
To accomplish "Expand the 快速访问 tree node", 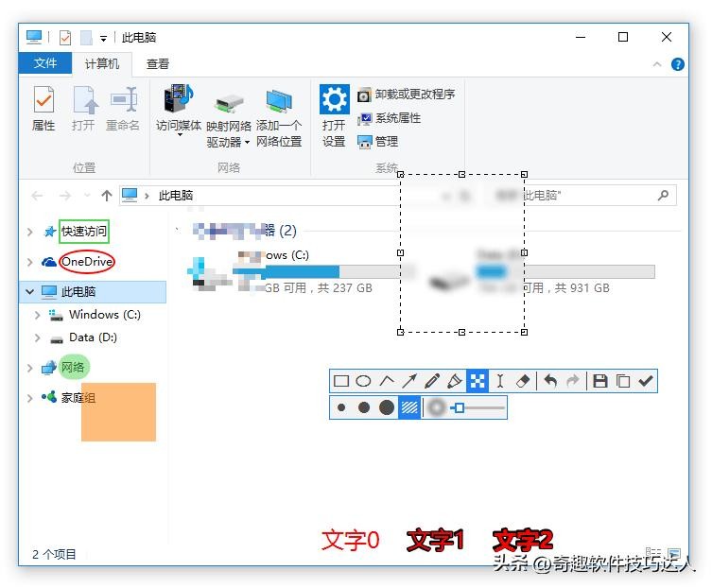I will pyautogui.click(x=30, y=232).
